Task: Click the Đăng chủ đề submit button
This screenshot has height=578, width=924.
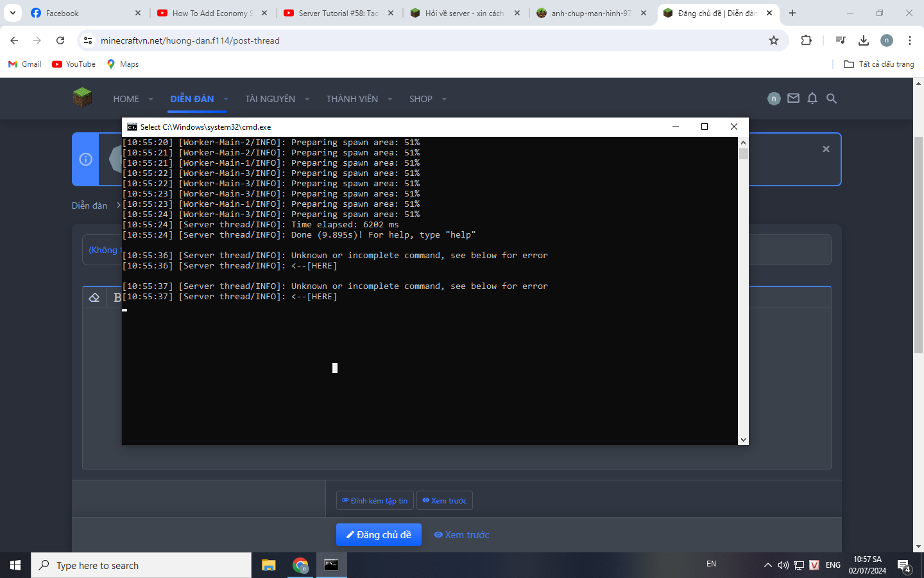Action: pos(379,535)
